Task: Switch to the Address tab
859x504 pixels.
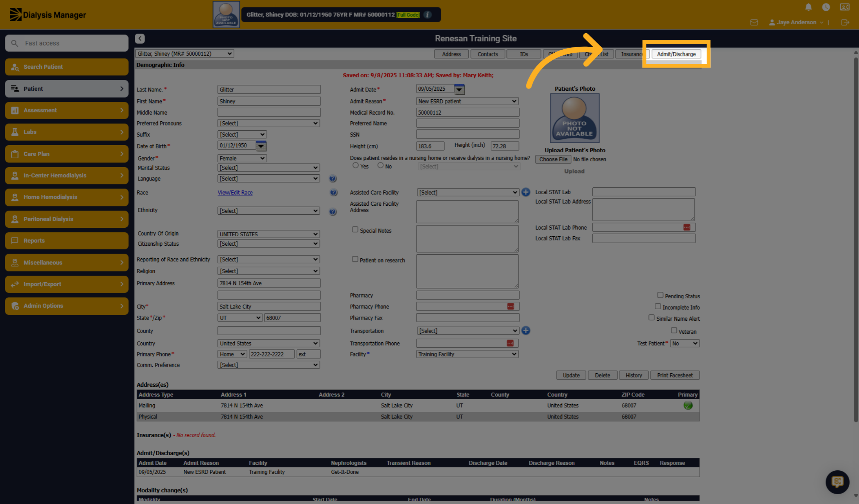Action: (x=451, y=54)
